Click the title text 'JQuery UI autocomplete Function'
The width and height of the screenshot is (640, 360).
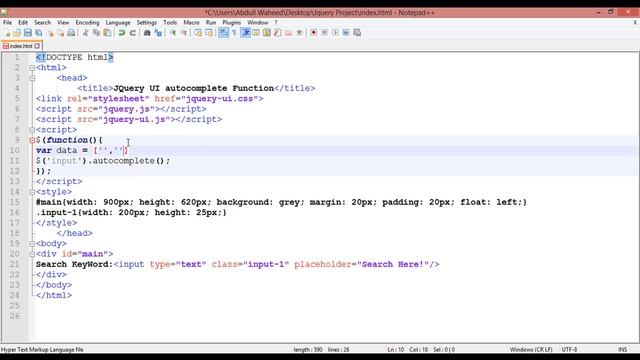click(193, 88)
